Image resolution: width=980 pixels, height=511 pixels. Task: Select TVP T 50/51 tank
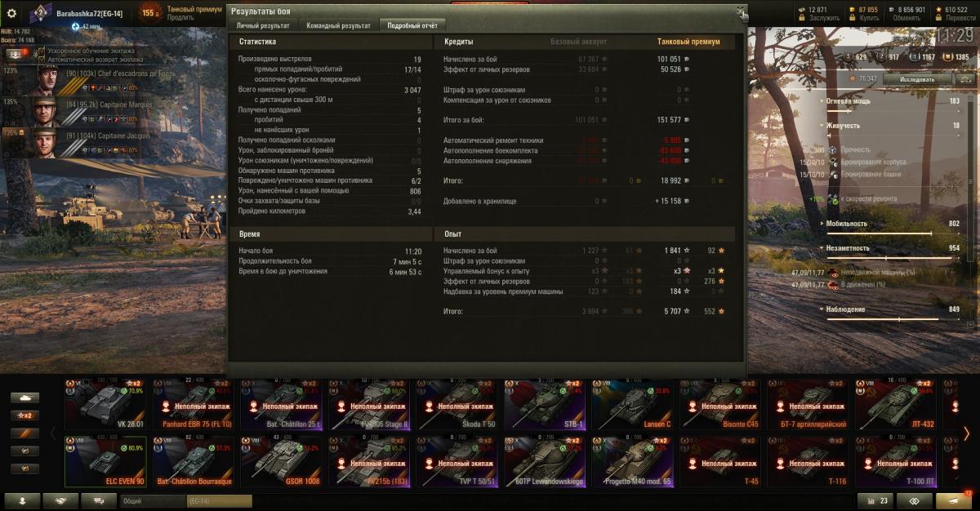457,461
